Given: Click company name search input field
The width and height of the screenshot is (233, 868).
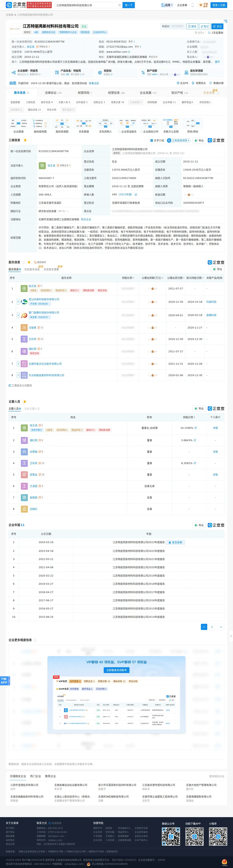Looking at the screenshot, I should 86,5.
